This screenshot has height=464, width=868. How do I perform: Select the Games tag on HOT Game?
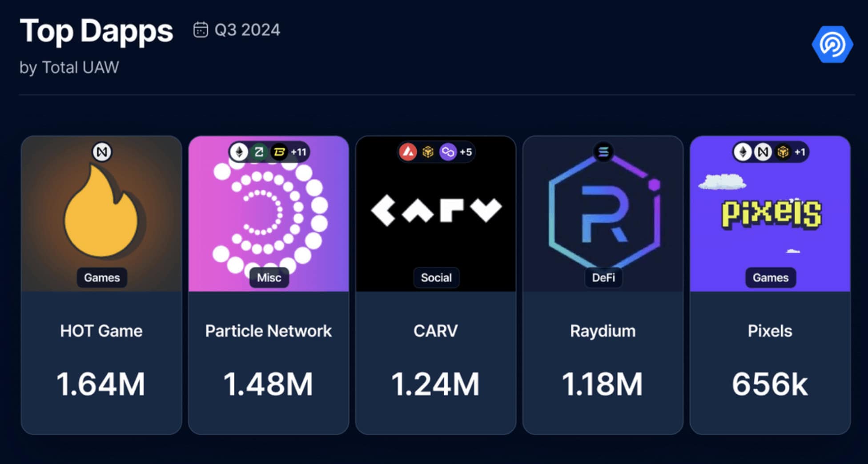click(102, 278)
